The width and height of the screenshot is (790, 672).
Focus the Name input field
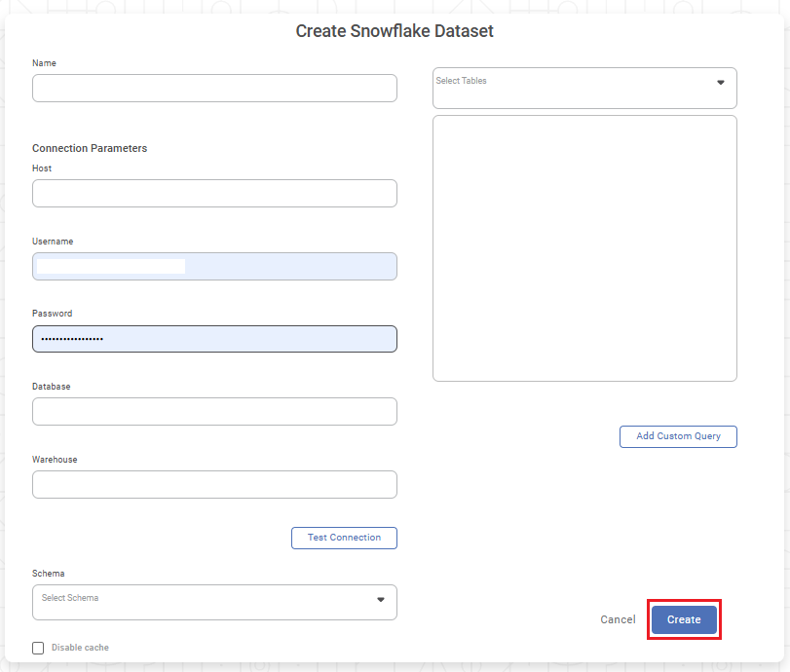214,89
